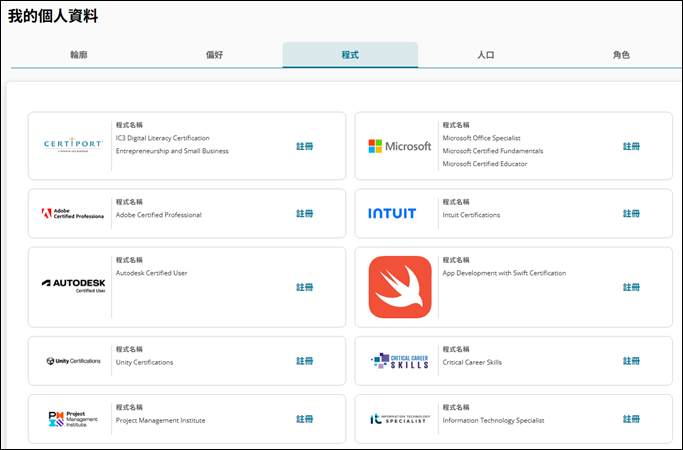Select the 程式 tab
This screenshot has height=450, width=683.
350,55
